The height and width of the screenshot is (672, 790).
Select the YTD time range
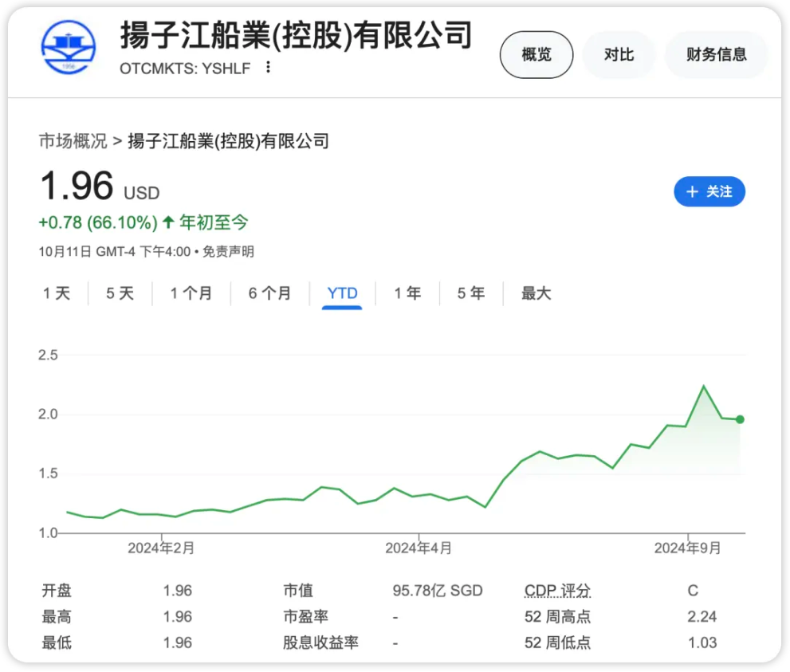(x=342, y=293)
